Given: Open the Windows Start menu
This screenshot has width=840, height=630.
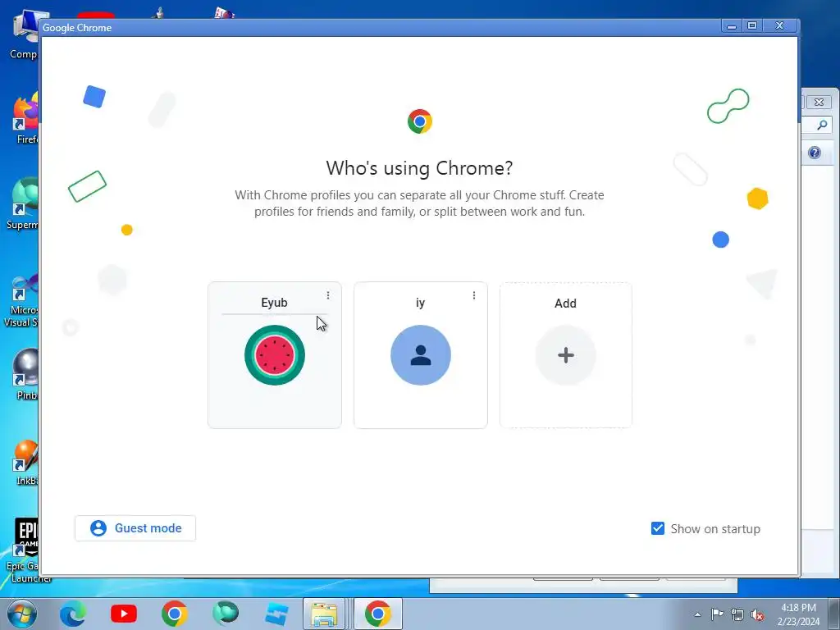Looking at the screenshot, I should coord(21,614).
